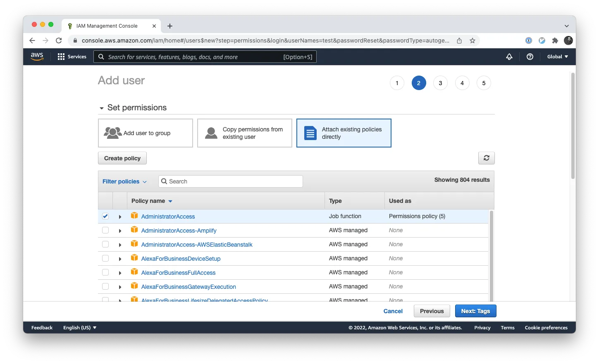Click the site lock icon in address bar
Image resolution: width=599 pixels, height=364 pixels.
(x=75, y=40)
